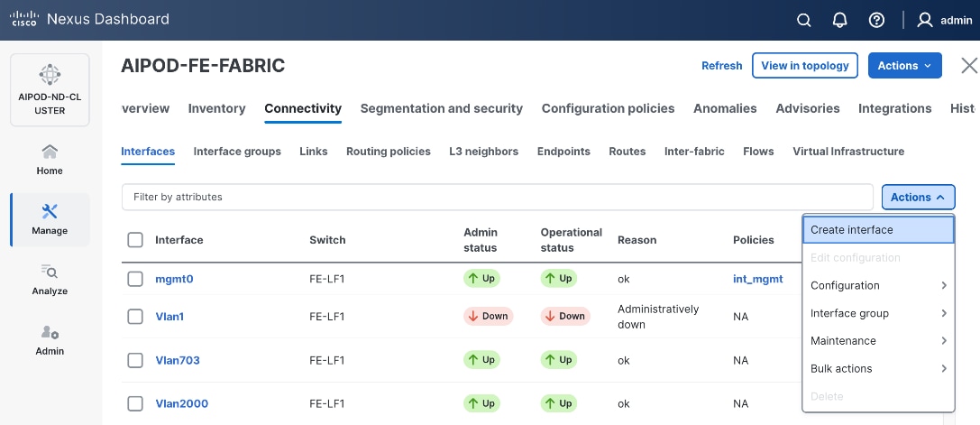
Task: Open the Vlan703 interface link
Action: click(178, 360)
